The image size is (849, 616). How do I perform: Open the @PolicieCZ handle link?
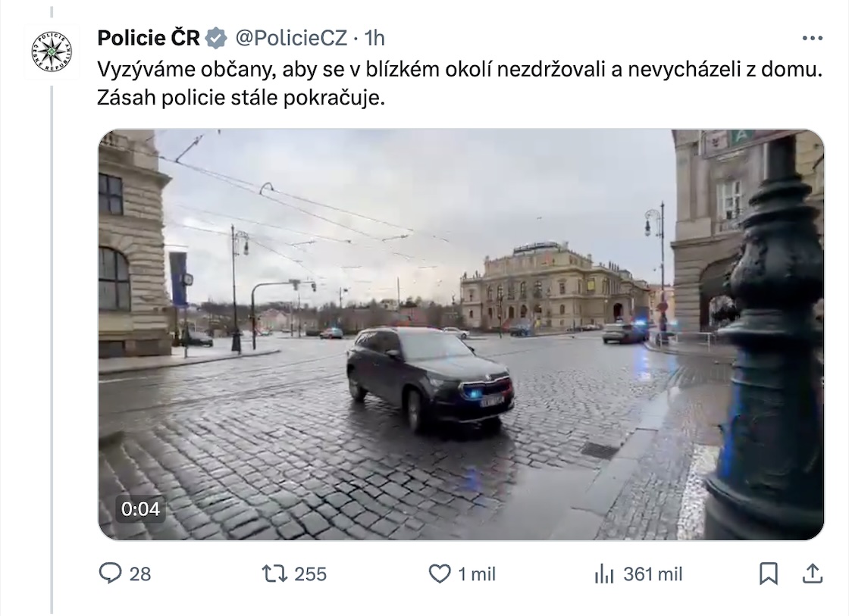(x=291, y=38)
